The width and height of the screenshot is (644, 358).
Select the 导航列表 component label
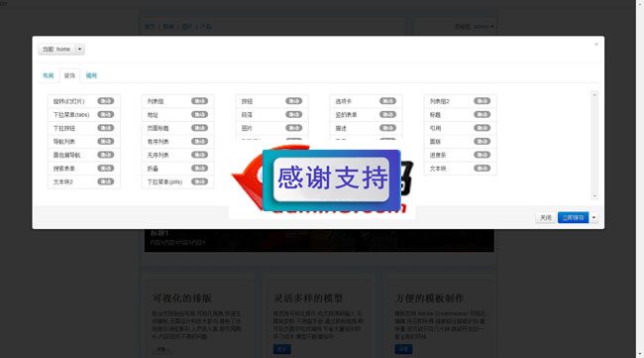tap(64, 142)
